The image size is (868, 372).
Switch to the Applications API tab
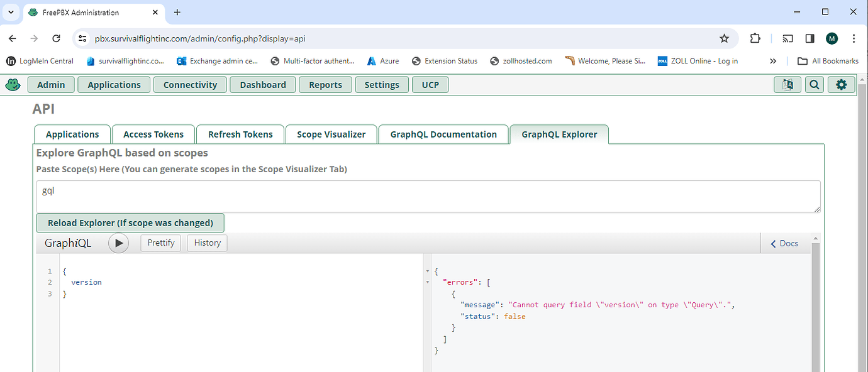point(72,134)
